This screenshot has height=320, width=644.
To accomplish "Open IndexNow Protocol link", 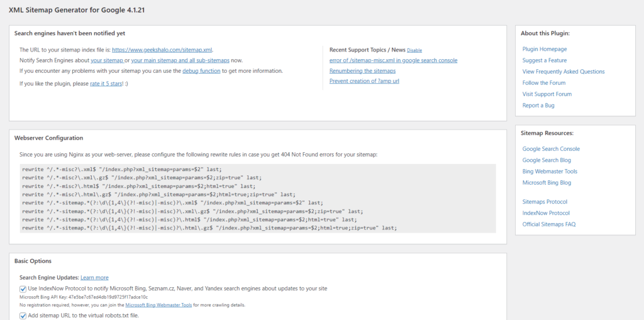I will 546,212.
